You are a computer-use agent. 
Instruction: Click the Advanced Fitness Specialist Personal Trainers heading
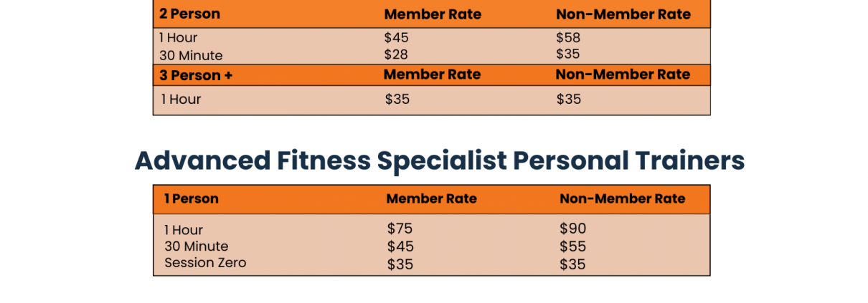pos(439,160)
